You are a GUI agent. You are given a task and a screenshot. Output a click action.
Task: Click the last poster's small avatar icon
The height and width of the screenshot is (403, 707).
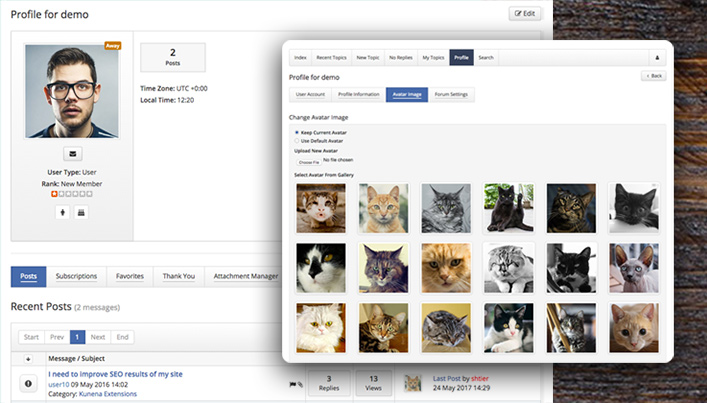pyautogui.click(x=412, y=382)
